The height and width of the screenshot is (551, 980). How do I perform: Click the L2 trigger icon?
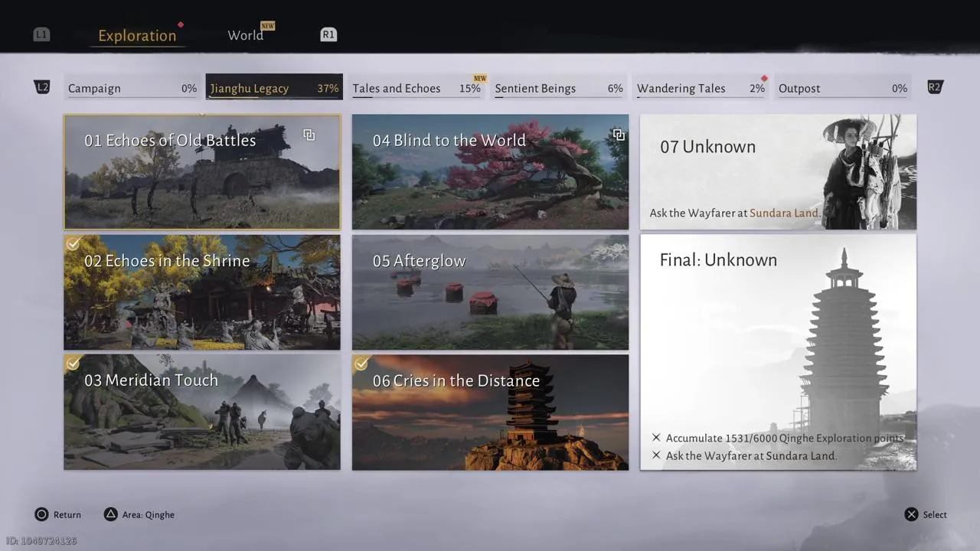coord(42,87)
